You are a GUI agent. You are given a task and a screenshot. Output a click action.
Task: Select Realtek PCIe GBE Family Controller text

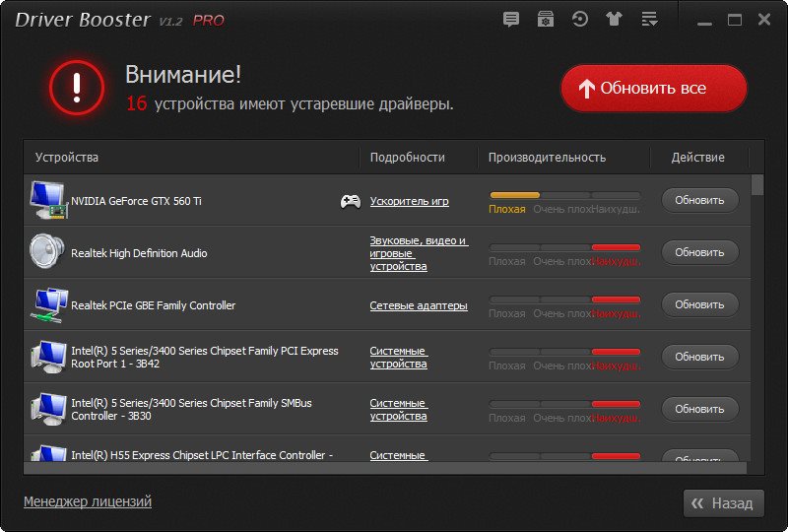point(154,305)
